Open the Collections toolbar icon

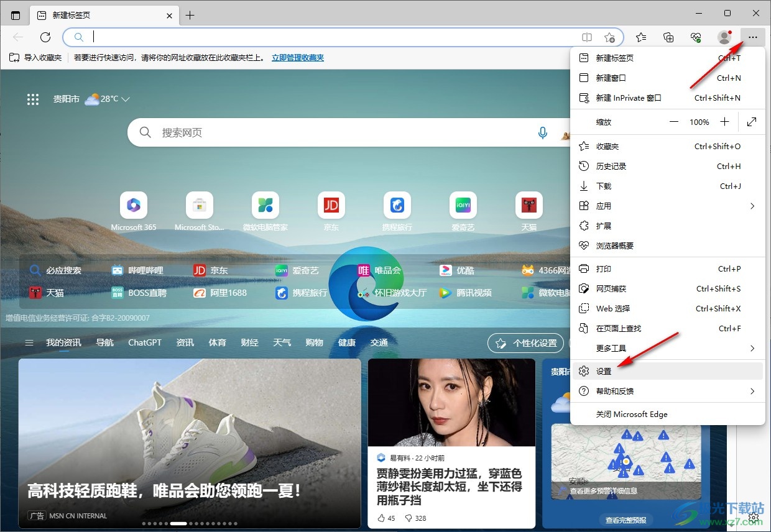tap(668, 37)
